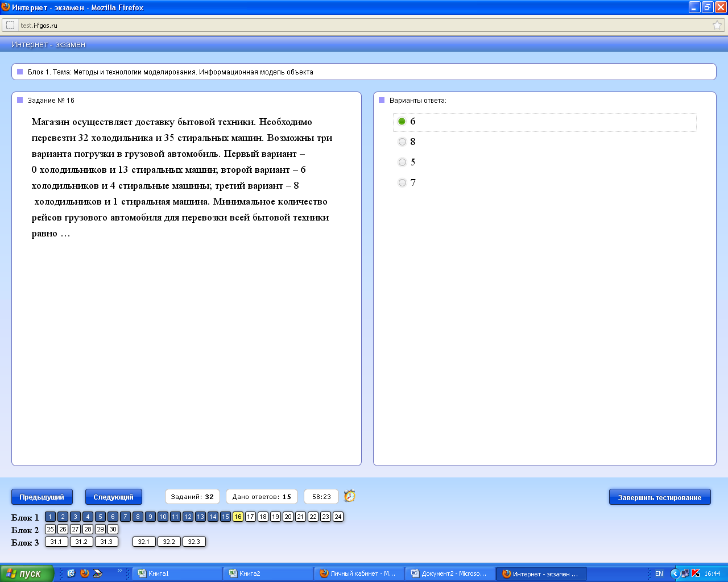The height and width of the screenshot is (582, 728).
Task: Select answer option 5
Action: point(402,163)
